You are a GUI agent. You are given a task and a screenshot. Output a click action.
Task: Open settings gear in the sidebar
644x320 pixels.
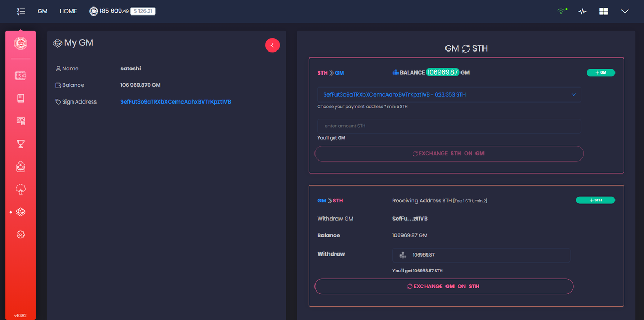point(21,235)
